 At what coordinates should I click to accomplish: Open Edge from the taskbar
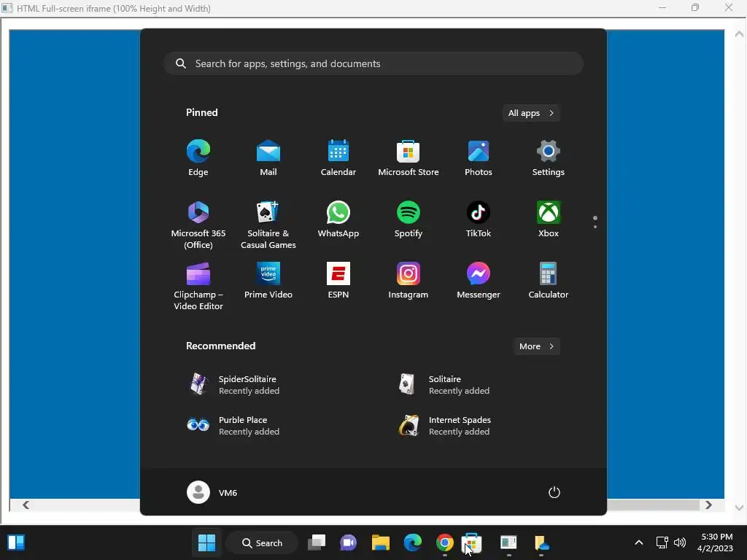point(413,542)
